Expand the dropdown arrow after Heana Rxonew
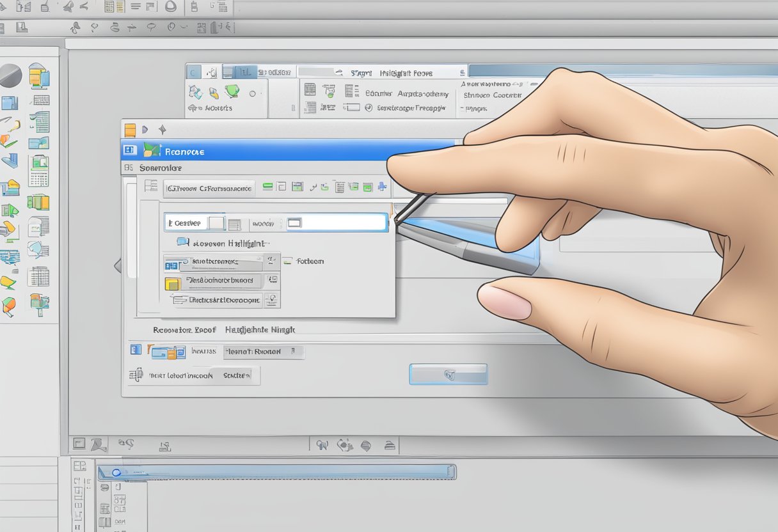Screen dimensions: 778x532 click(293, 352)
